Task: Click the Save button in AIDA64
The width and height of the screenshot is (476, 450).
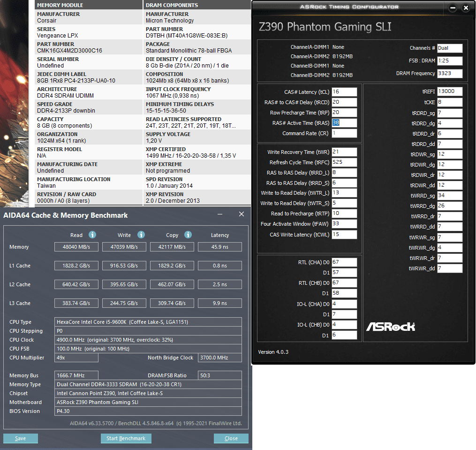Action: (x=20, y=438)
